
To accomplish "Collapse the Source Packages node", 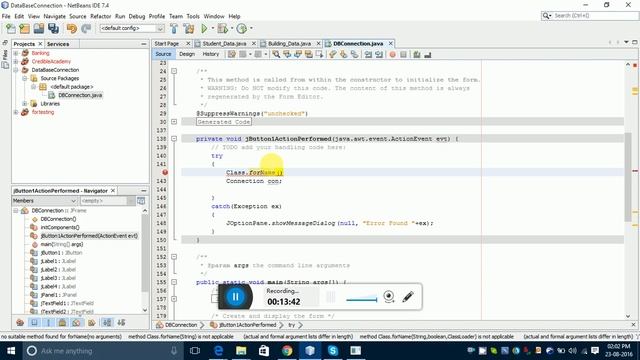I will coord(25,78).
